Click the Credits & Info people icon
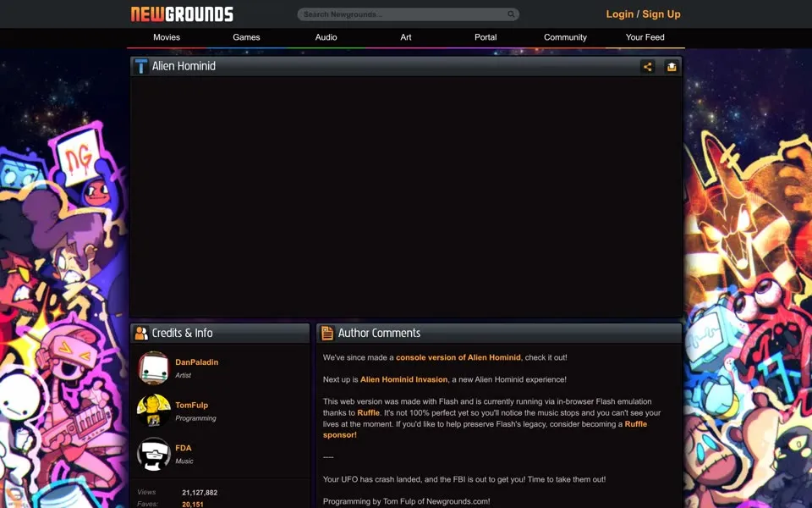Viewport: 812px width, 508px height. [141, 333]
